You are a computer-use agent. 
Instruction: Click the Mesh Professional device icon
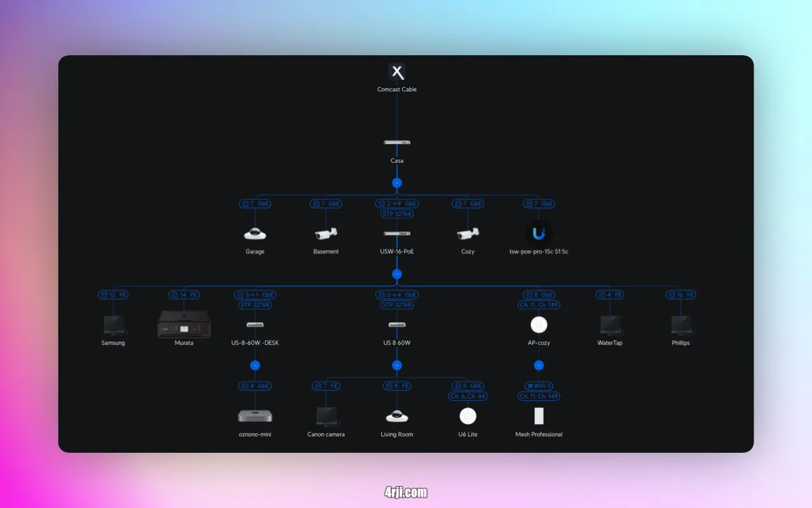[539, 416]
